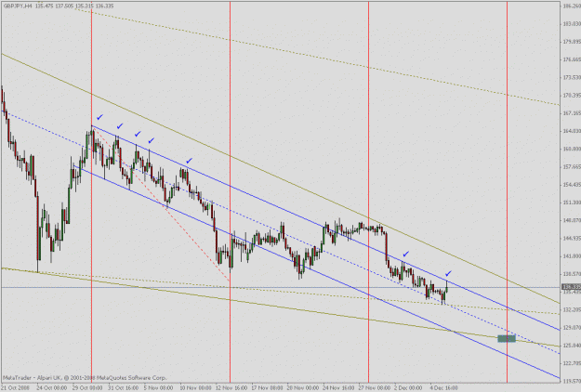The height and width of the screenshot is (392, 581).
Task: Click the 160.900 price scale label
Action: (572, 150)
